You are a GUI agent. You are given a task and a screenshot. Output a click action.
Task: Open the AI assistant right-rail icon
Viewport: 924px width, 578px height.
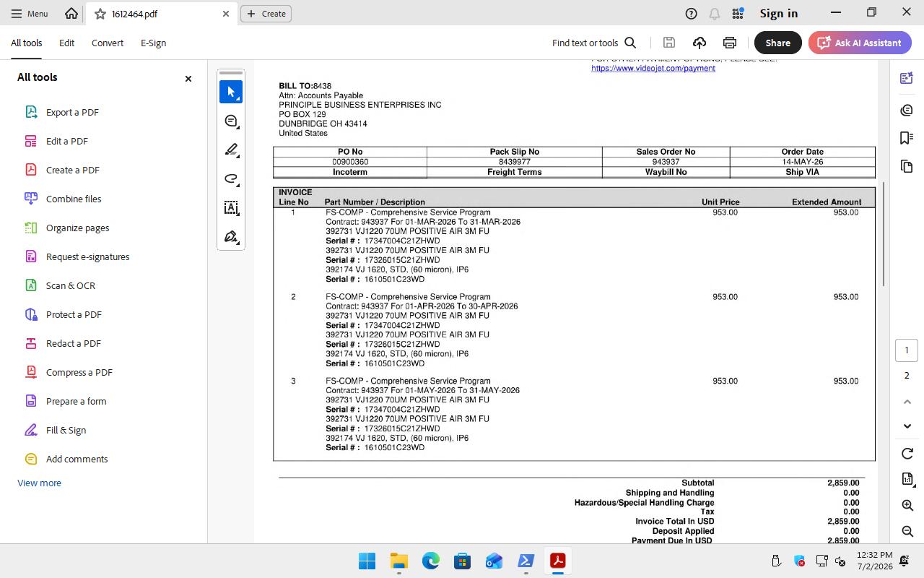(907, 77)
